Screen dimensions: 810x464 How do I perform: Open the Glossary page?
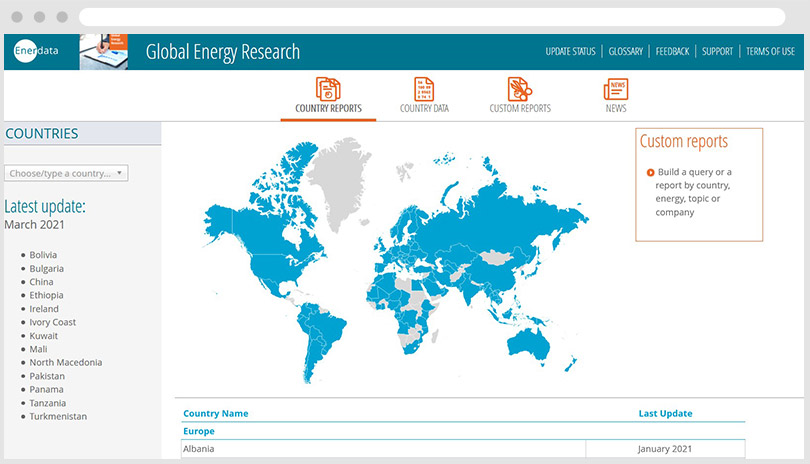(625, 52)
